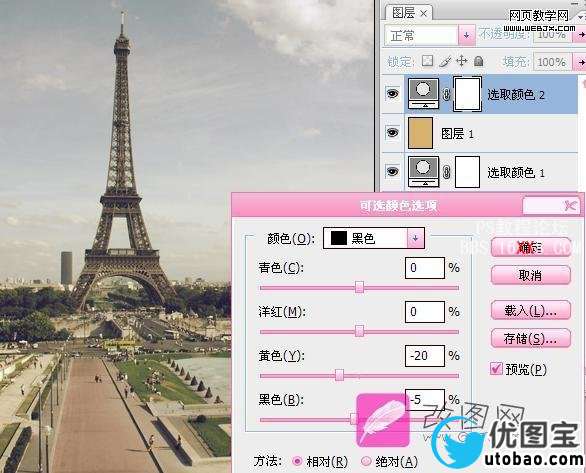Click the lock all padlock icon
The width and height of the screenshot is (586, 473).
tap(479, 61)
